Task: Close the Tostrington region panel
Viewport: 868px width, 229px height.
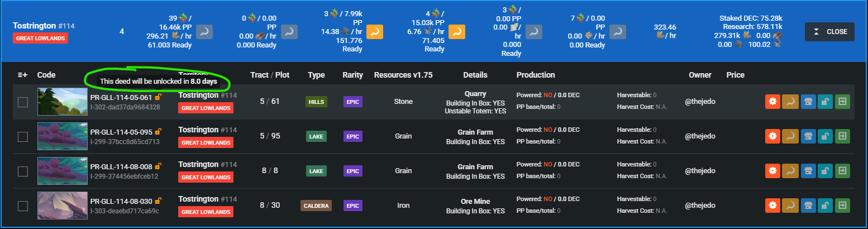Action: pos(829,32)
